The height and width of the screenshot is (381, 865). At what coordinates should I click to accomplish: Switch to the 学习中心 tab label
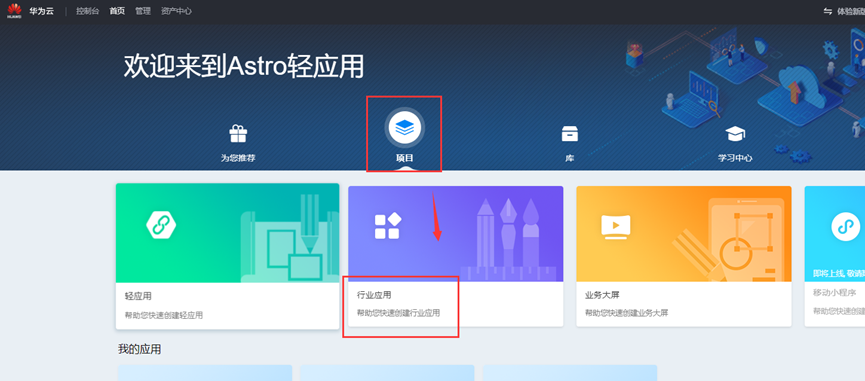pyautogui.click(x=735, y=158)
